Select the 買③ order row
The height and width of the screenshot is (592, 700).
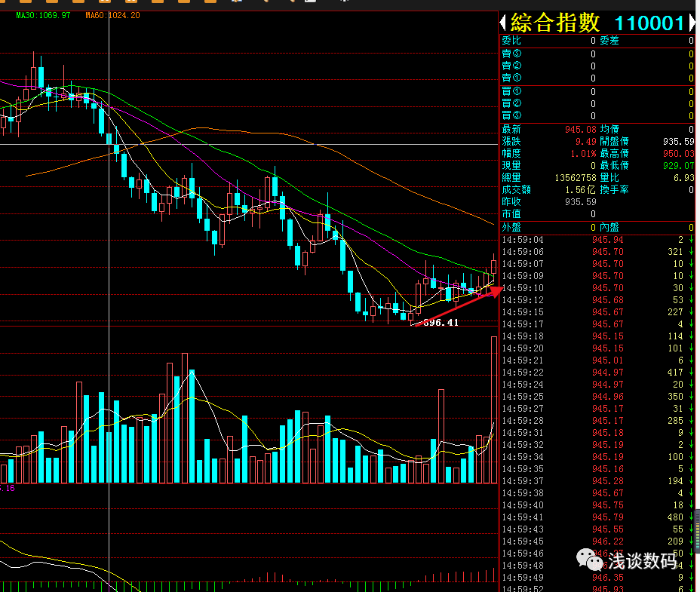point(597,115)
